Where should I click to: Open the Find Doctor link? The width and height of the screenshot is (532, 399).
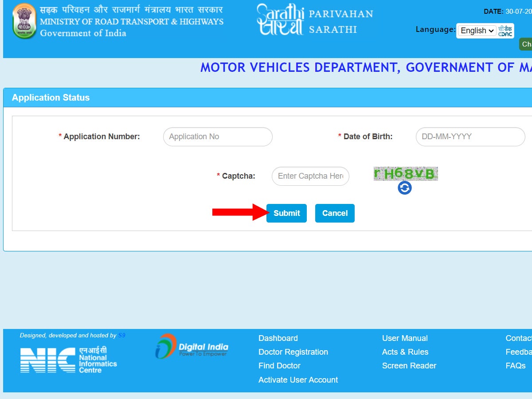279,366
